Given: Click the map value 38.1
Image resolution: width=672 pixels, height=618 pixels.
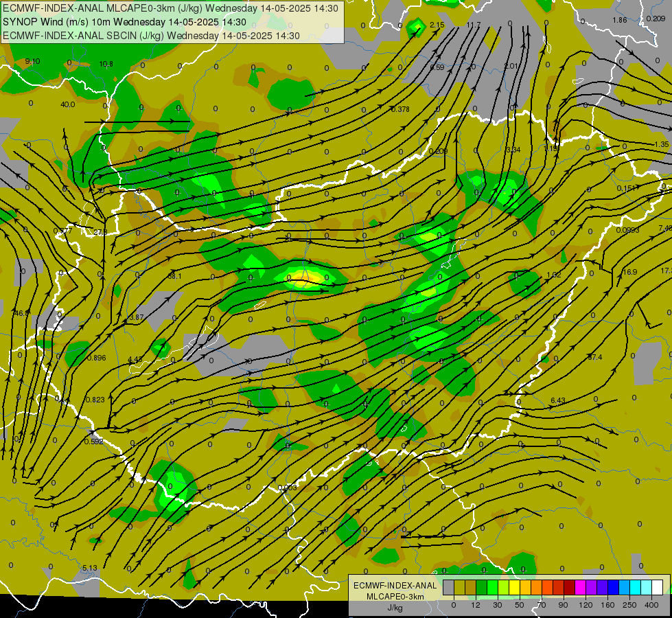Looking at the screenshot, I should [x=174, y=277].
